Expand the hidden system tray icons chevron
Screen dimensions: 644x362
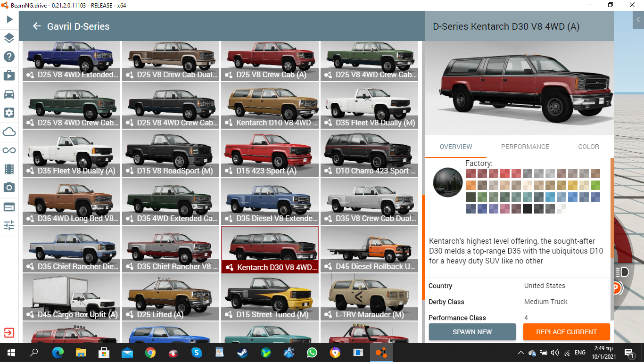[521, 353]
